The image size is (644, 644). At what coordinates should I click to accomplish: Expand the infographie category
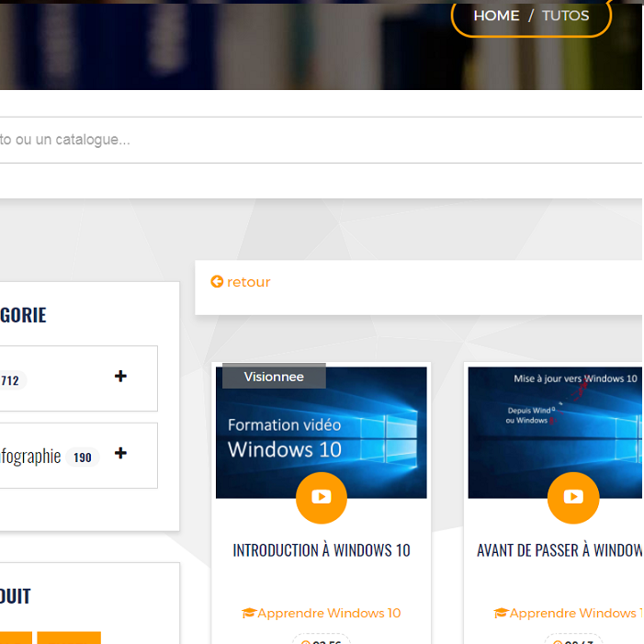[x=120, y=454]
